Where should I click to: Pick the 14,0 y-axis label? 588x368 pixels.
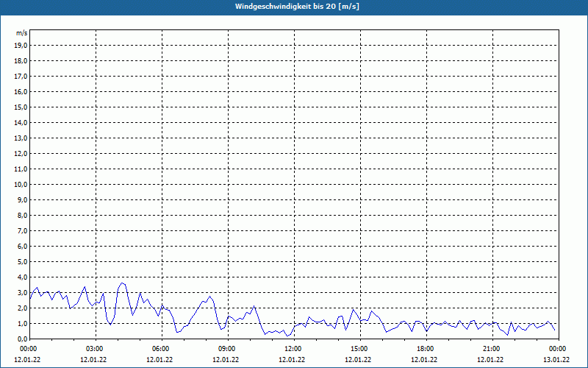tap(22, 122)
